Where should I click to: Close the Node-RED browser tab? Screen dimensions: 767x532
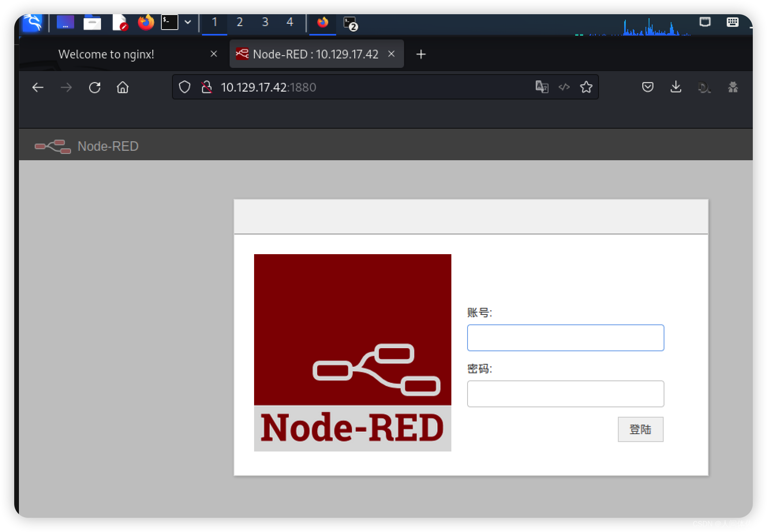click(391, 54)
